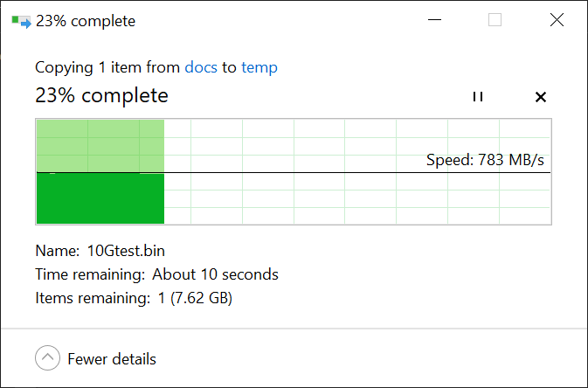Click the Fewer details label
588x388 pixels.
click(x=112, y=359)
